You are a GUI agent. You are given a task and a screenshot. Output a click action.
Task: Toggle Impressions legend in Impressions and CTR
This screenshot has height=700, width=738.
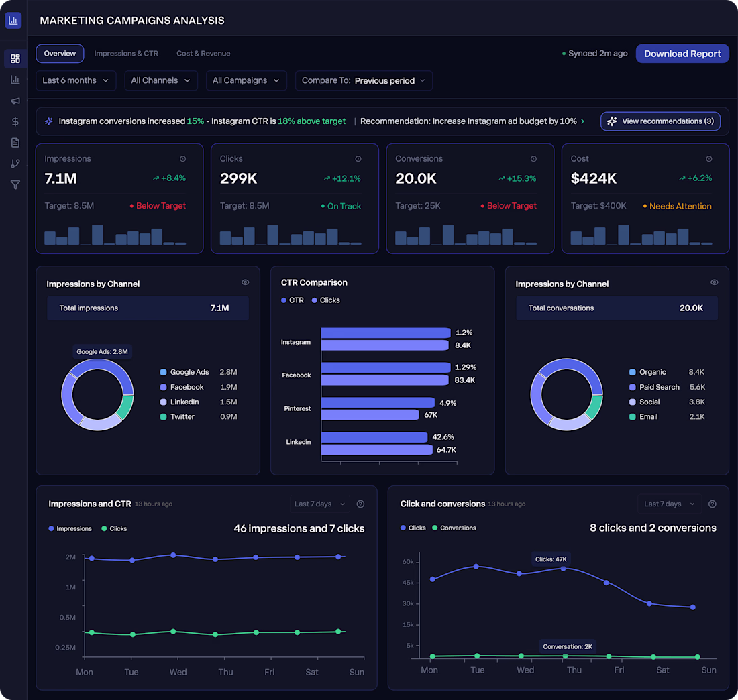(70, 529)
